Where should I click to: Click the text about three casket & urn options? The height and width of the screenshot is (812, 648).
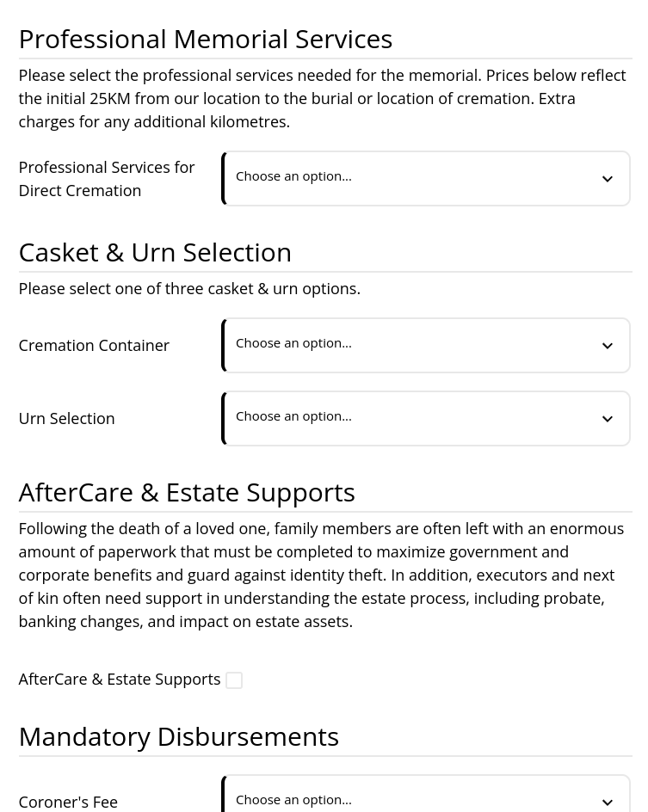(x=189, y=288)
